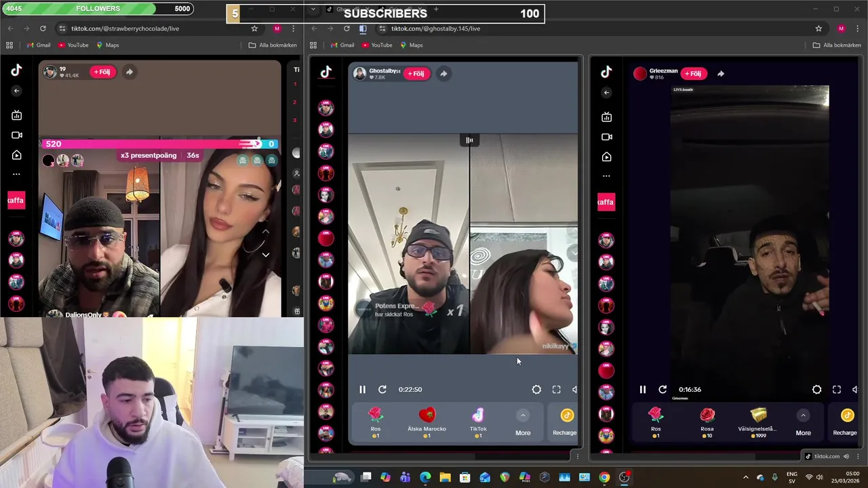Follow Ghostalby with + Följ button
This screenshot has height=488, width=868.
[416, 74]
